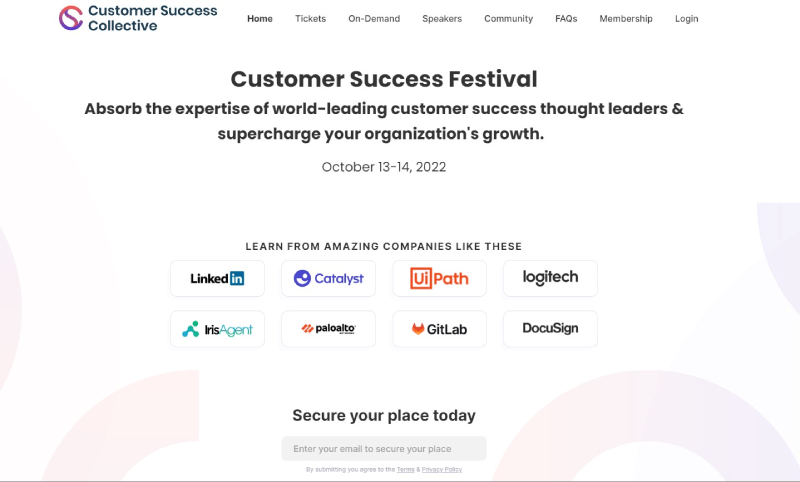
Task: Click the GitLab company logo
Action: (x=439, y=329)
